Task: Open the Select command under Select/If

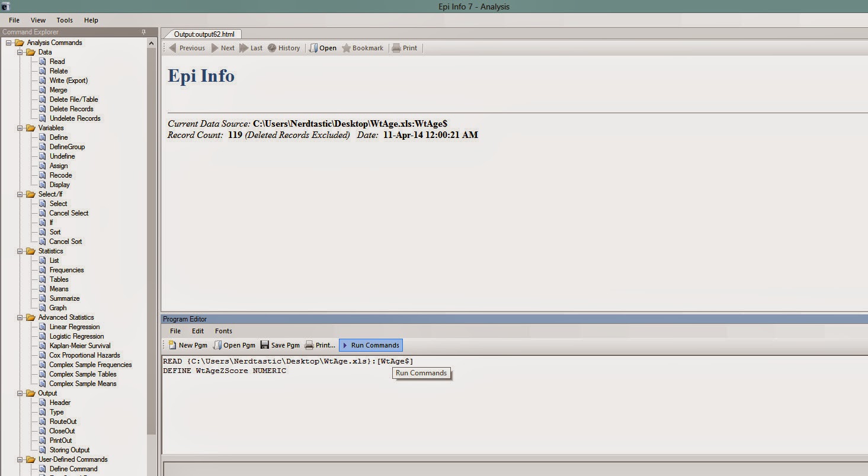Action: click(59, 204)
